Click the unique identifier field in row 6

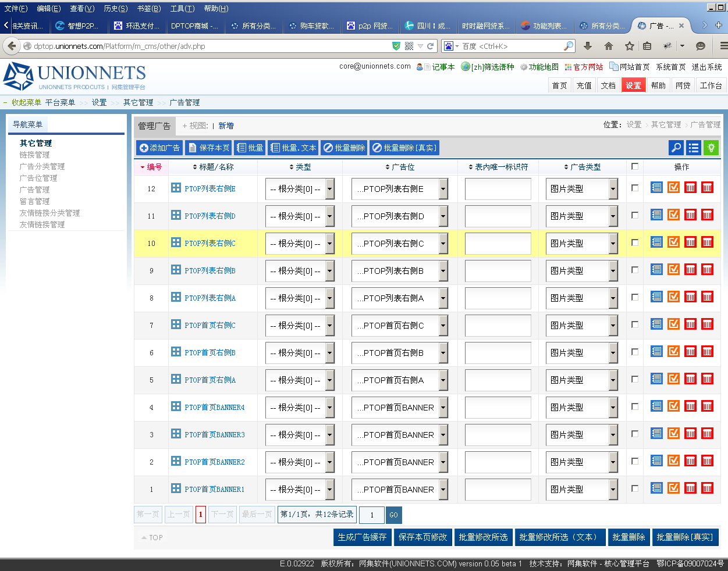pos(498,353)
